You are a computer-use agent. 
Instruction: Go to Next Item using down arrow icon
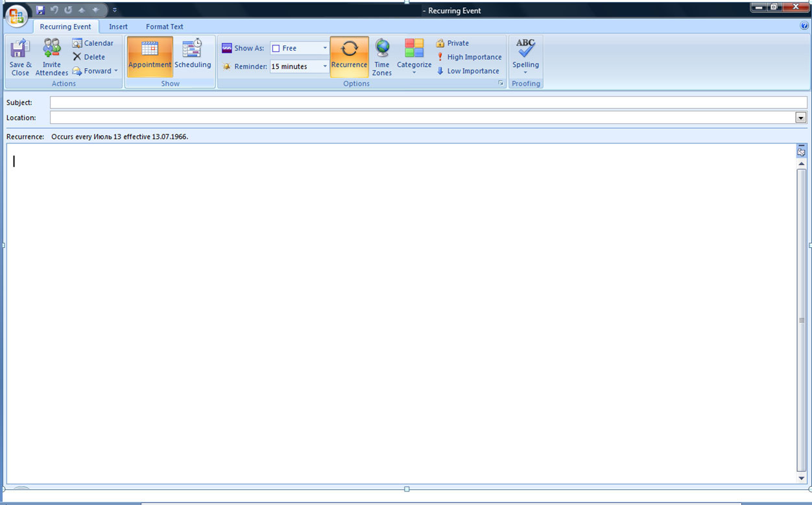[x=95, y=10]
